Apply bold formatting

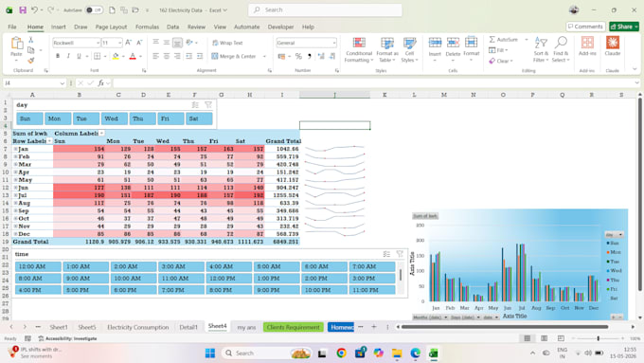[x=58, y=56]
